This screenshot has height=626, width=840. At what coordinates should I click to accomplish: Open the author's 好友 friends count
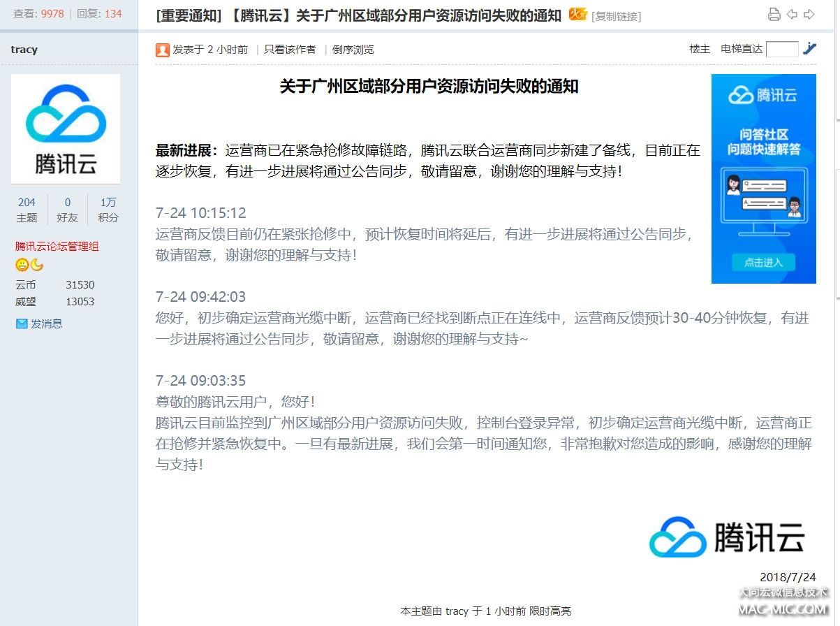click(68, 210)
